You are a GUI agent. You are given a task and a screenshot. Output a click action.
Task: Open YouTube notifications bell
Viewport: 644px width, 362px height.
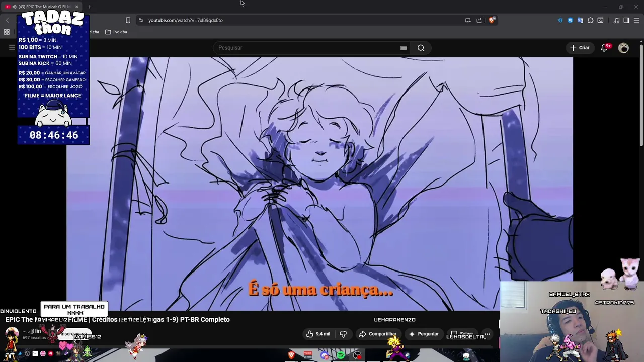[605, 48]
